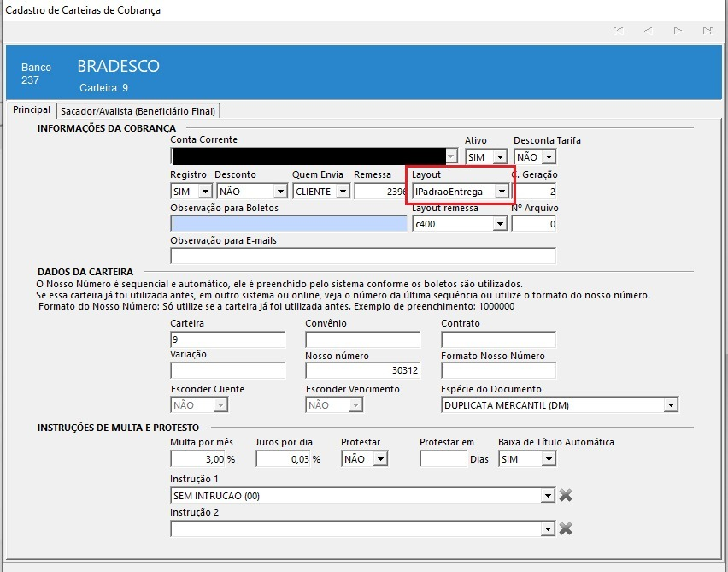Click the Nº Arquivo field

click(533, 224)
